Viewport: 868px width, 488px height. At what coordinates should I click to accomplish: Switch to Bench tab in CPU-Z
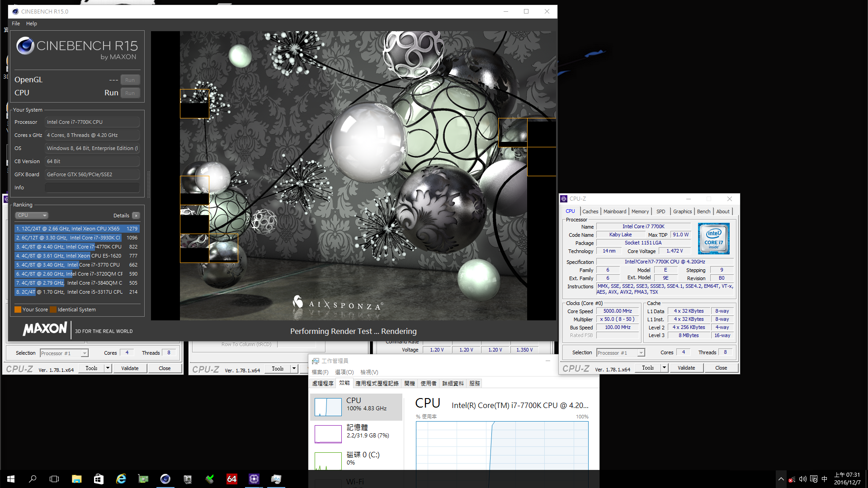point(703,211)
